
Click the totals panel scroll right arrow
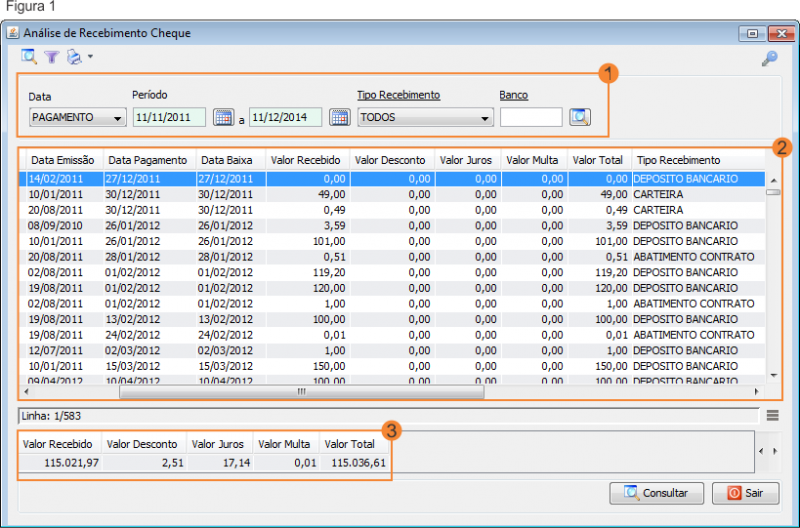tap(776, 451)
